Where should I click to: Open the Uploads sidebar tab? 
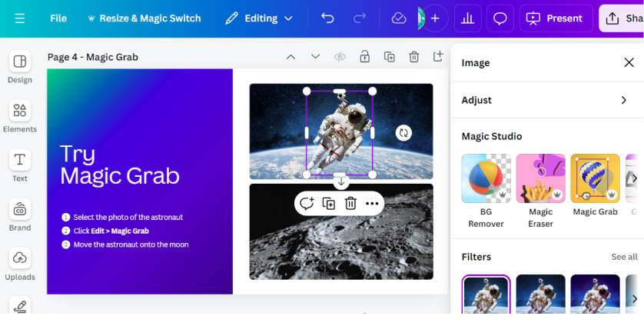point(20,264)
